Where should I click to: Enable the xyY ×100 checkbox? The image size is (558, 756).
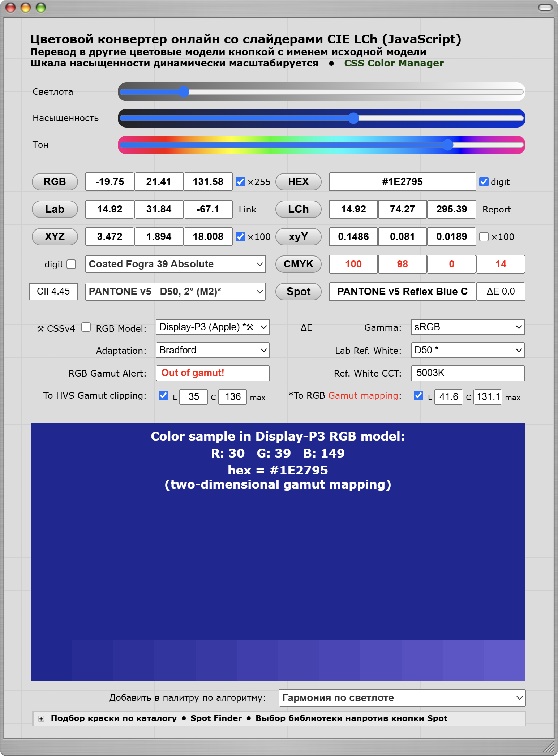(x=484, y=237)
